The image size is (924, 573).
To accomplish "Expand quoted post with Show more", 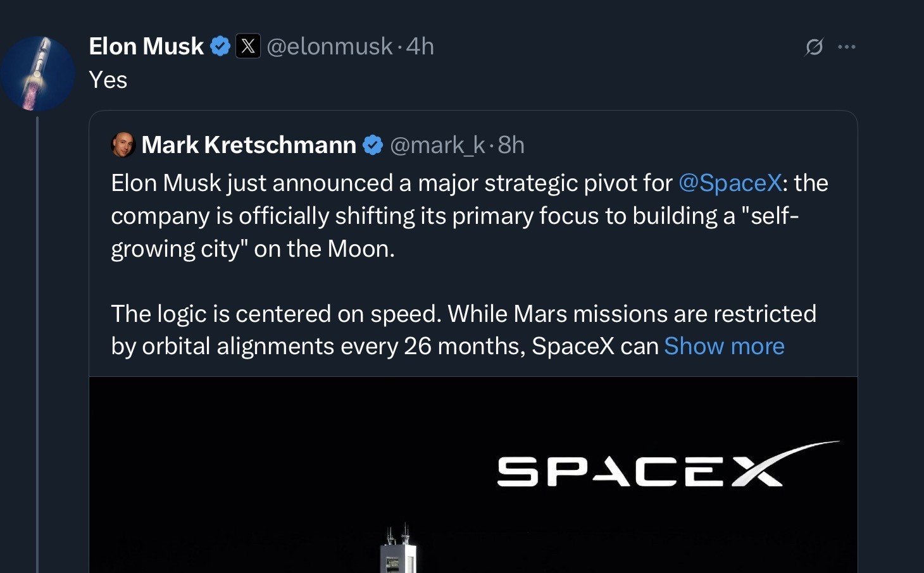I will [x=724, y=346].
